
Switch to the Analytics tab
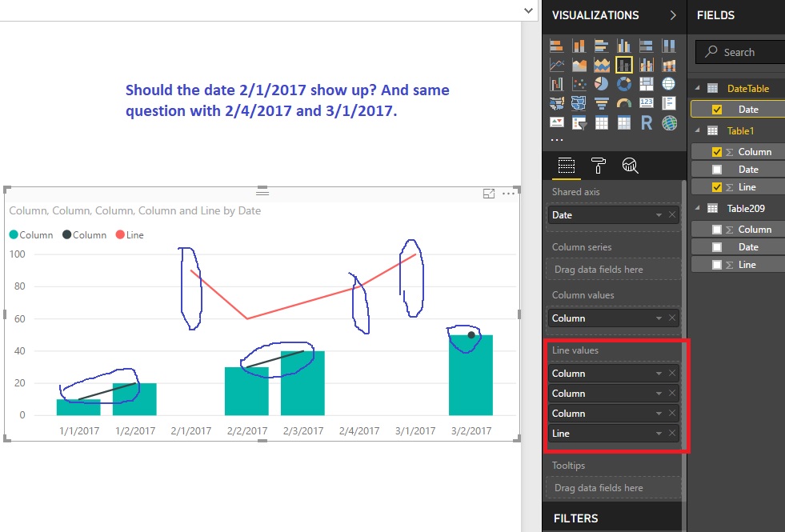(630, 166)
